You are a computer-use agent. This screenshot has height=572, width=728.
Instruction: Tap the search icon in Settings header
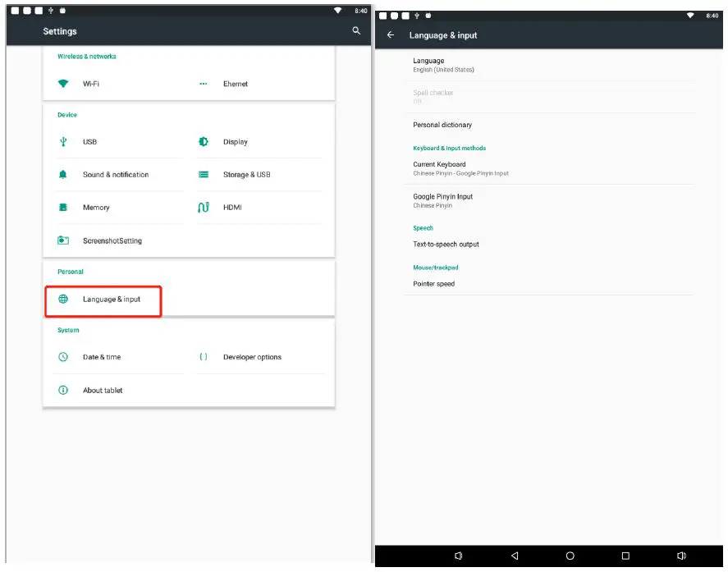356,30
